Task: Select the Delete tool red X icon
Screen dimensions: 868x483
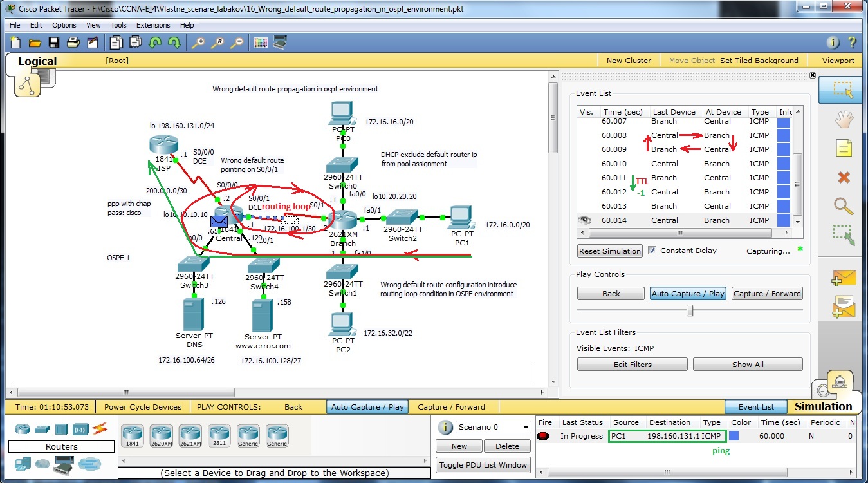Action: [x=844, y=177]
